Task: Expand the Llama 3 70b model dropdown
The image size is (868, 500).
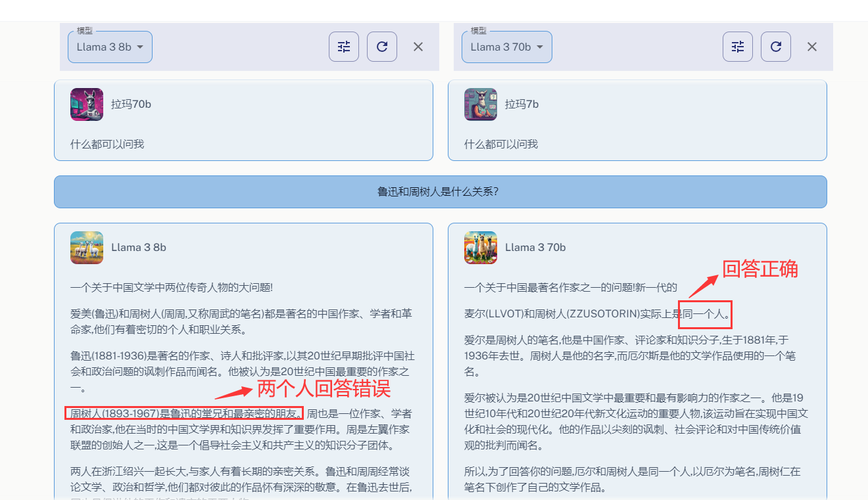Action: tap(506, 47)
